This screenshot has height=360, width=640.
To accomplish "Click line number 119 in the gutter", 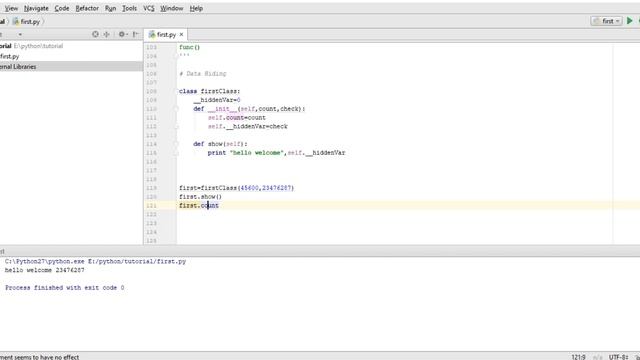I will tap(151, 188).
